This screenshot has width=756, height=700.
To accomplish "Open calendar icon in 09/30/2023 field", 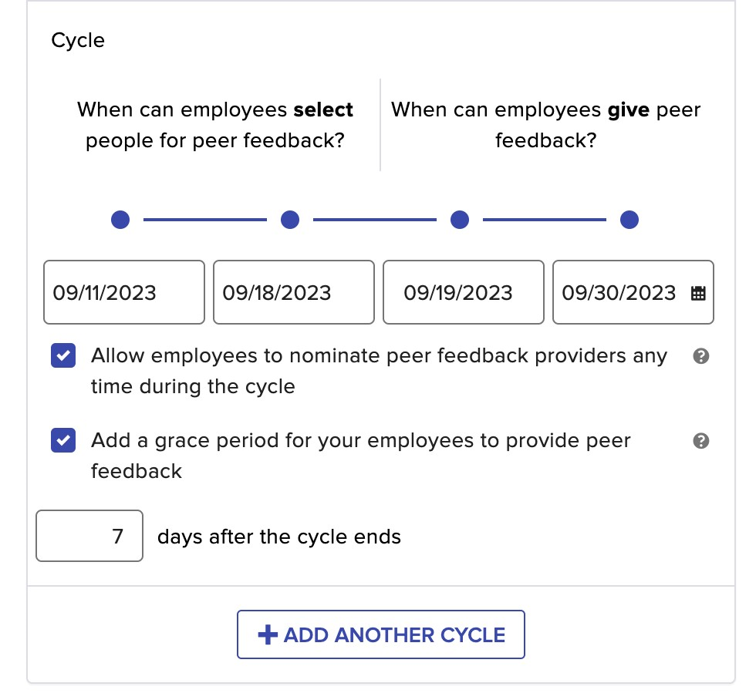I will (x=698, y=293).
